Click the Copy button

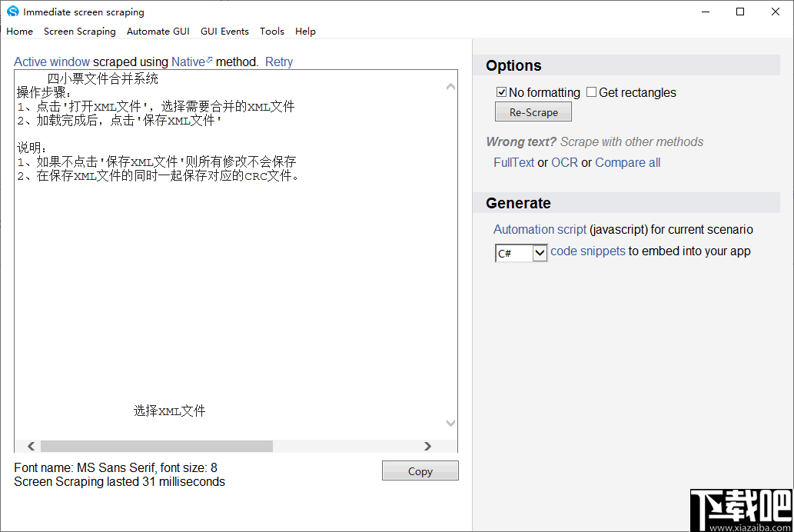point(420,470)
